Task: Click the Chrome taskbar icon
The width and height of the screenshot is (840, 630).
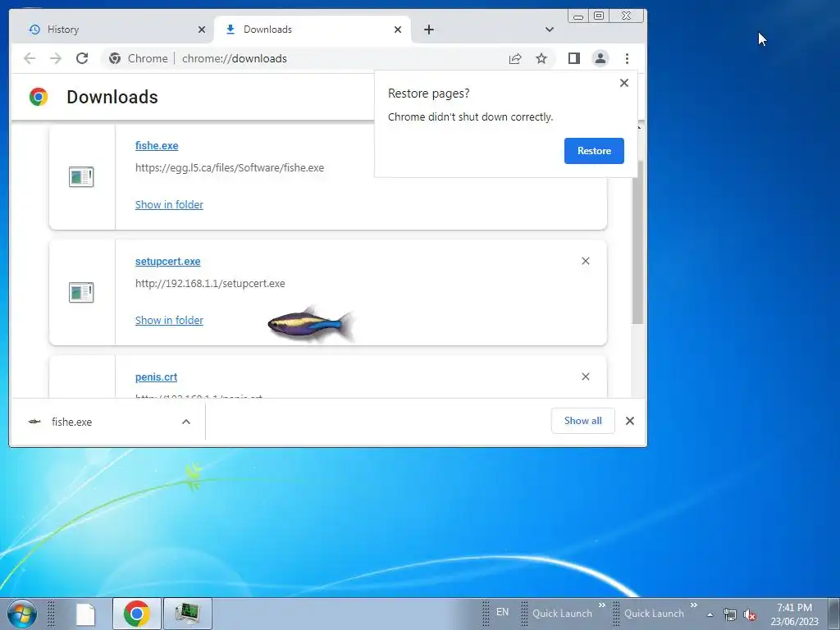Action: [137, 614]
